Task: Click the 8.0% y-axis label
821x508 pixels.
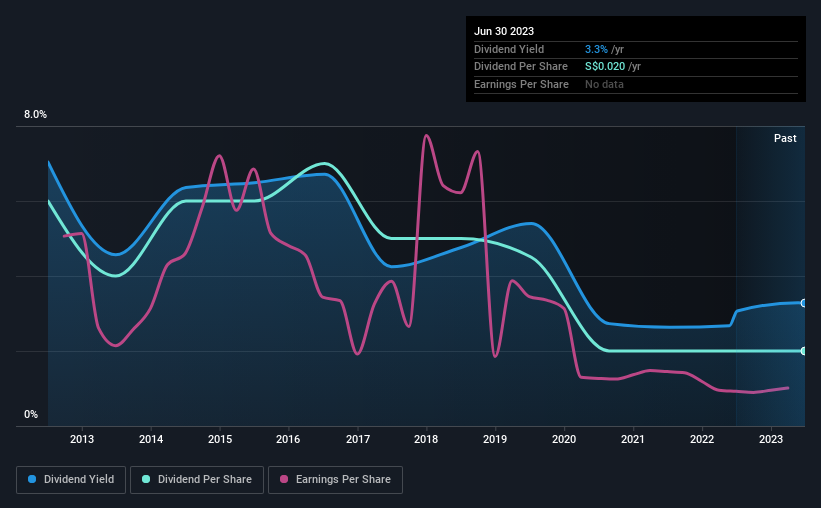Action: (35, 114)
